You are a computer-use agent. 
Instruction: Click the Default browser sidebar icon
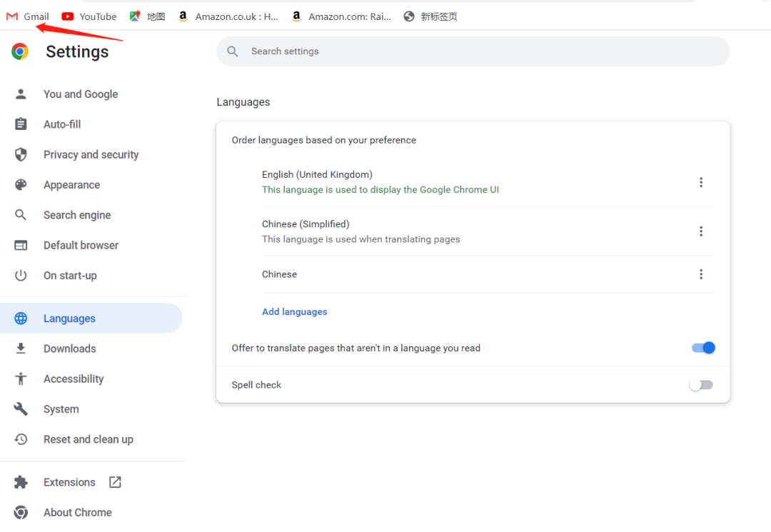21,245
